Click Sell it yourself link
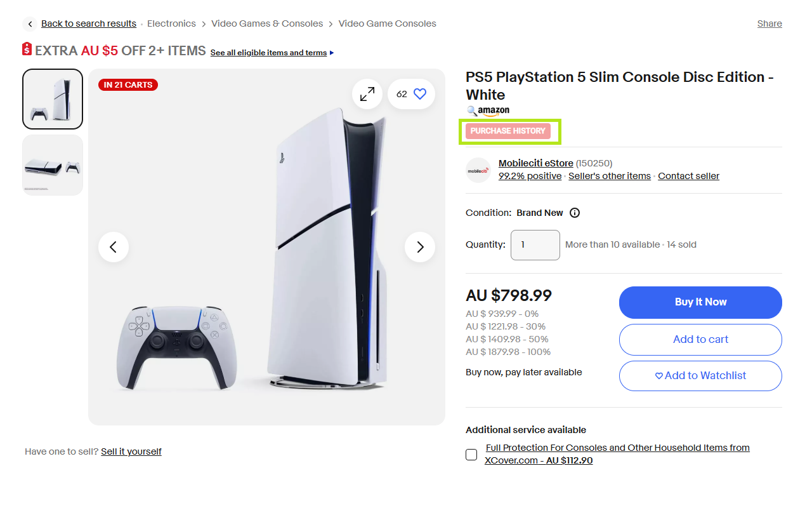 click(131, 451)
